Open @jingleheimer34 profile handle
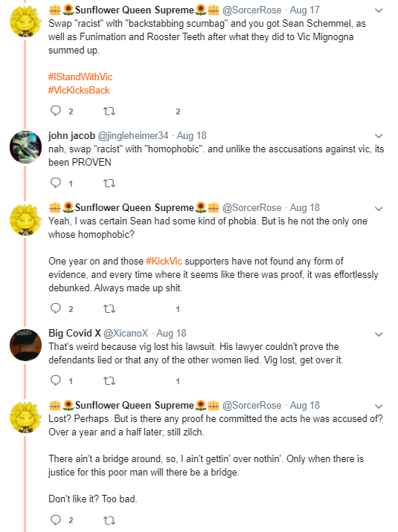The width and height of the screenshot is (398, 532). click(x=133, y=136)
